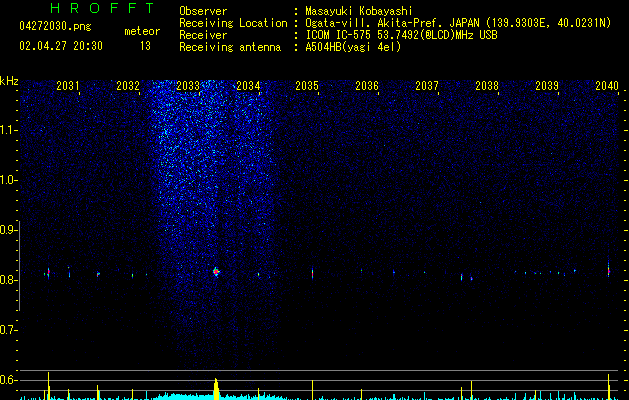Click the observer name Masayuki Kobayashi
629x400 pixels.
click(359, 11)
